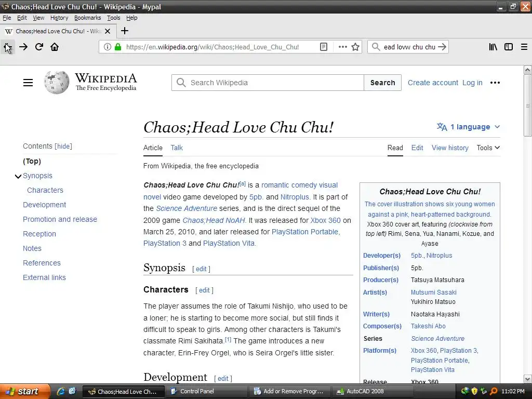
Task: Click the Edit tab beside Read
Action: pyautogui.click(x=417, y=148)
